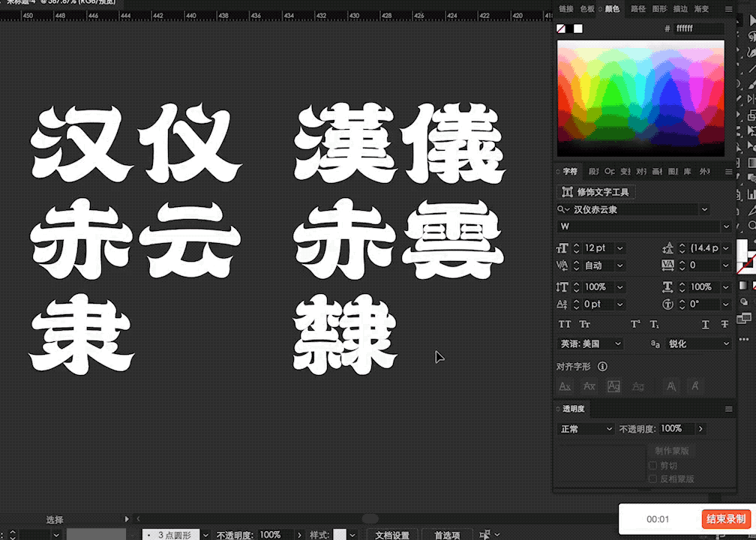Enable angular guides snap-to-glyph option
The image size is (756, 540).
click(670, 386)
